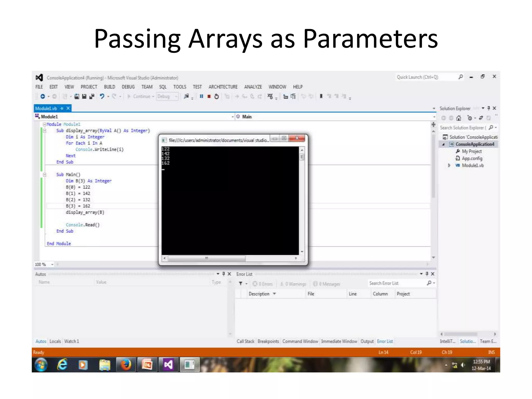Collapse the Sub Main outline box
The height and width of the screenshot is (399, 532).
[x=44, y=175]
